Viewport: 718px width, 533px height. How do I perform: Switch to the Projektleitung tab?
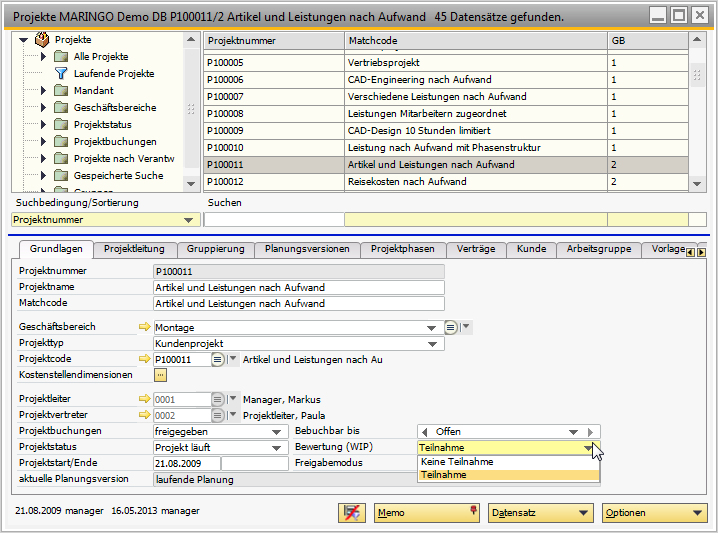point(136,249)
